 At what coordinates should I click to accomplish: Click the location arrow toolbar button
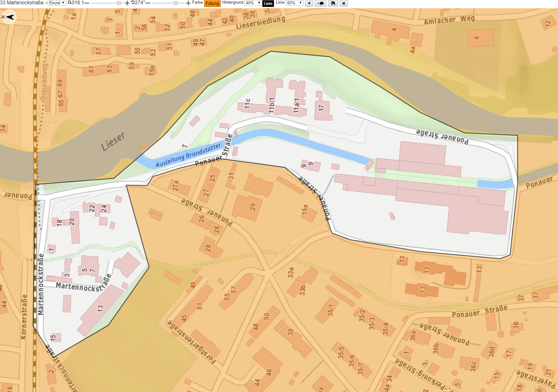(x=309, y=3)
